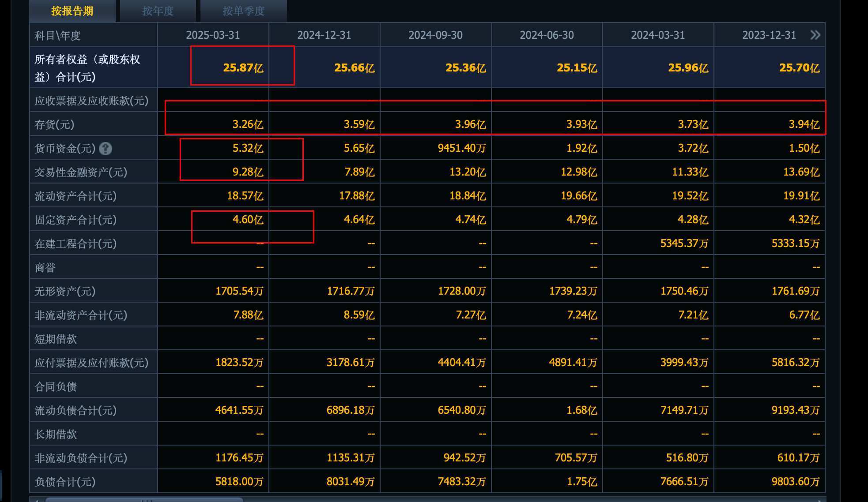This screenshot has width=868, height=502.
Task: Click the current assets value 18.57亿
Action: click(245, 196)
